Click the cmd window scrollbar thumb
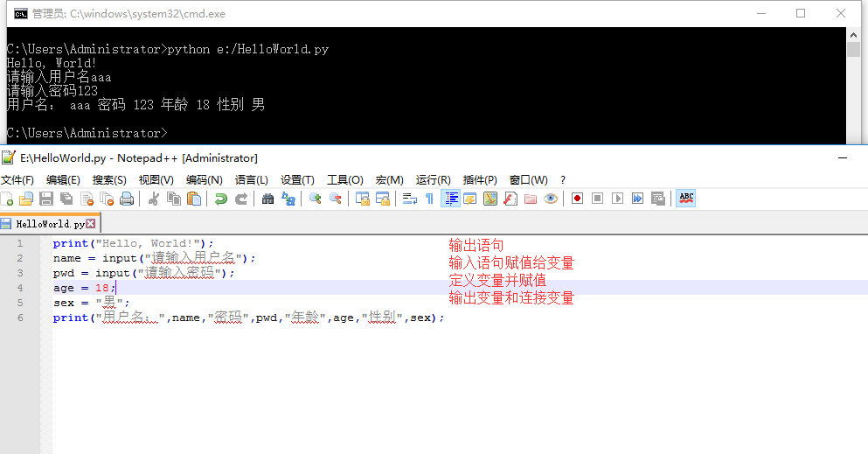868x454 pixels. pyautogui.click(x=853, y=49)
